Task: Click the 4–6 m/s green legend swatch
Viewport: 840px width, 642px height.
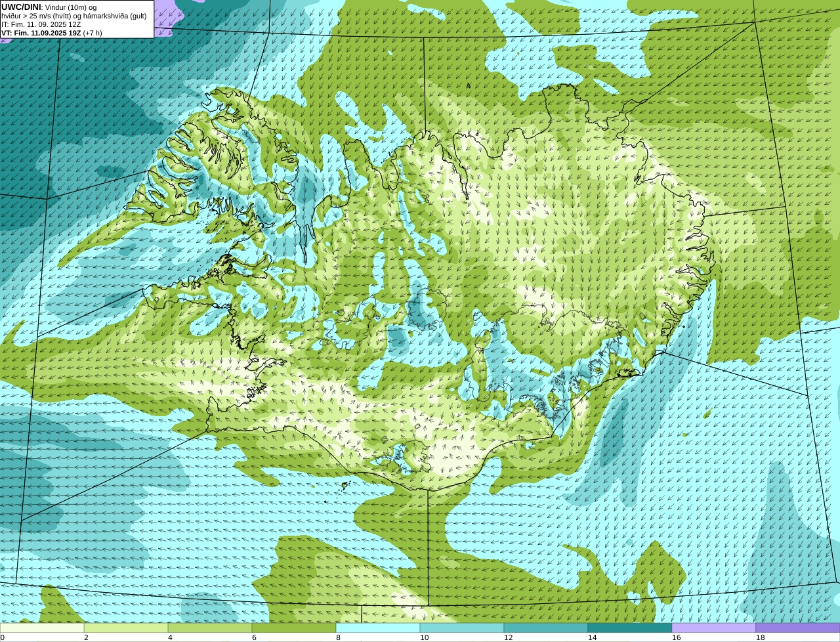Action: click(x=210, y=628)
